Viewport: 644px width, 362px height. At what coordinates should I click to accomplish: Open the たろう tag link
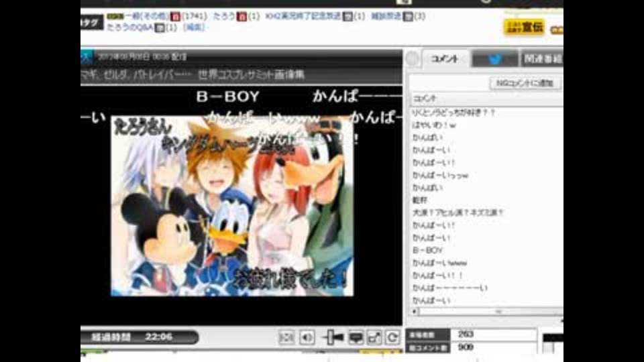pyautogui.click(x=224, y=16)
